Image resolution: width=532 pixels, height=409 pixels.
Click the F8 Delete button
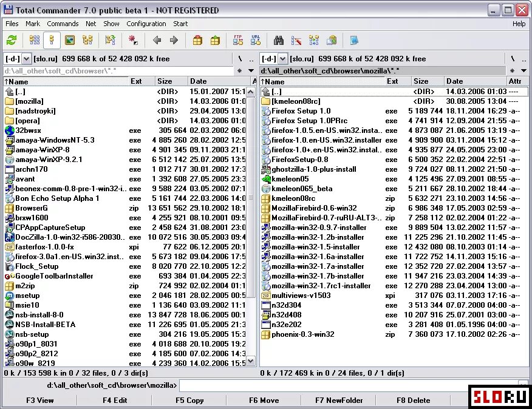413,401
